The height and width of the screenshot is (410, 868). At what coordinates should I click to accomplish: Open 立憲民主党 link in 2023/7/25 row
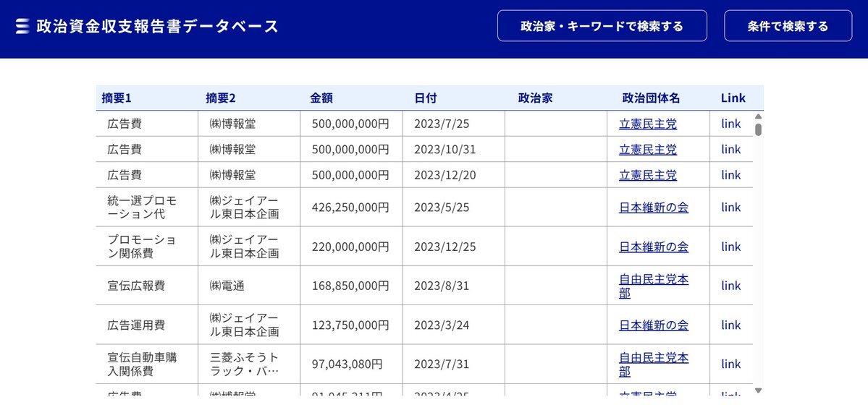648,124
